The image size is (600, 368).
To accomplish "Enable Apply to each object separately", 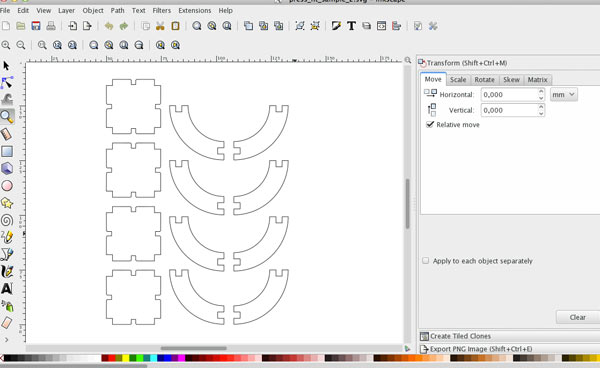I will [x=426, y=261].
